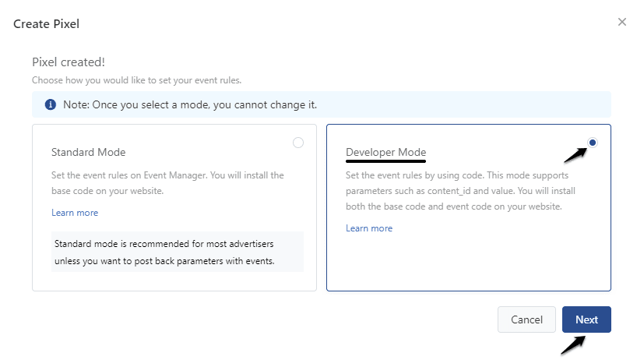Click the 'cannot change it' note text

(x=189, y=104)
